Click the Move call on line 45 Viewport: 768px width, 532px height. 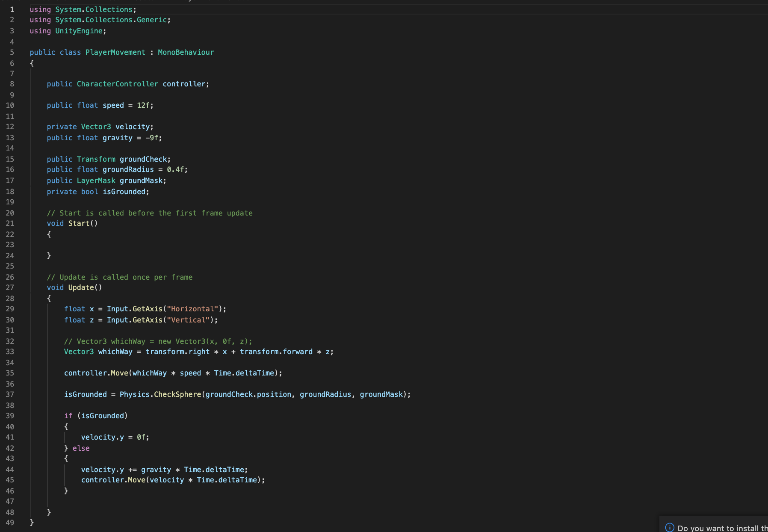coord(137,480)
